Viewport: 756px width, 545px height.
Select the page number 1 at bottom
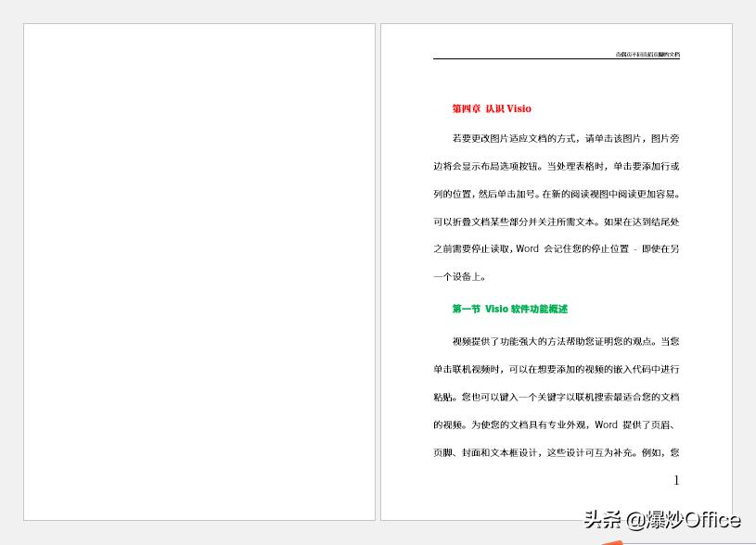676,480
